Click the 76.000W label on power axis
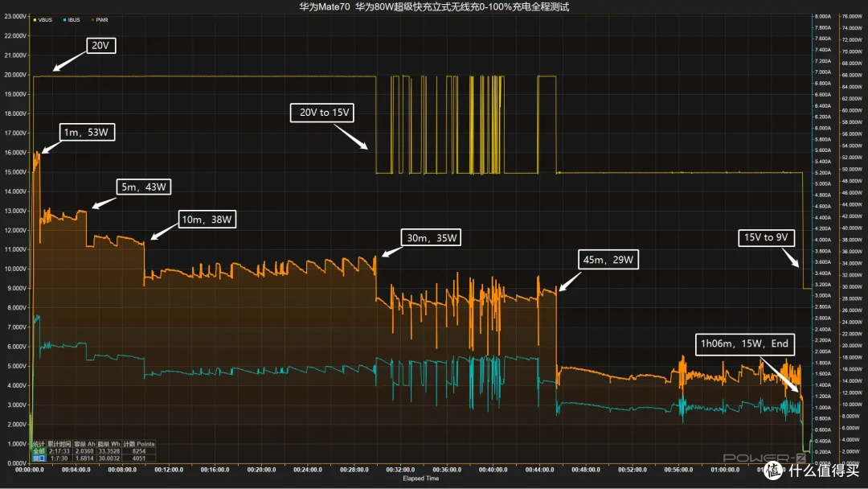The height and width of the screenshot is (489, 868). point(851,16)
